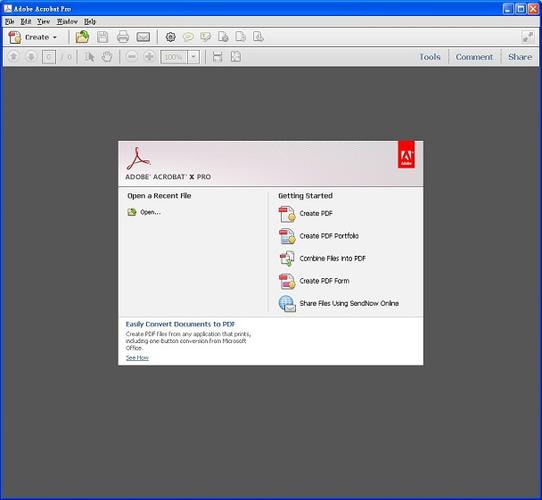Select the text selection cursor tool
The height and width of the screenshot is (500, 542).
pyautogui.click(x=90, y=57)
